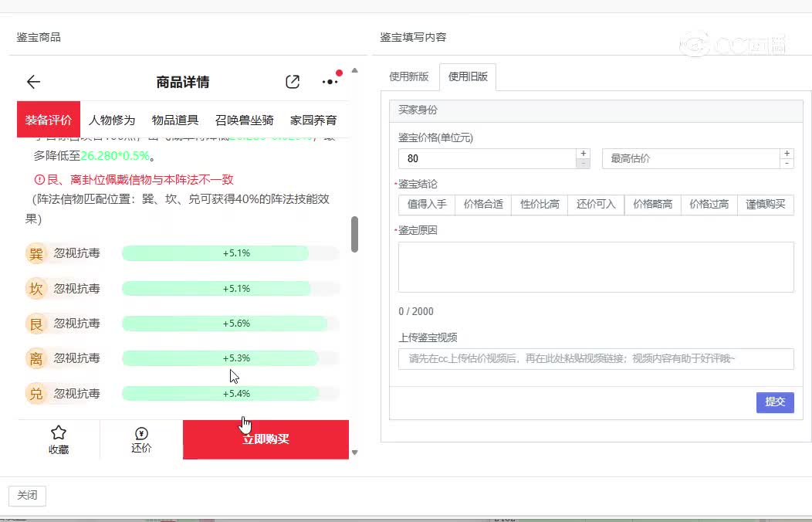
Task: Click the red 立即购买 button
Action: [x=266, y=439]
